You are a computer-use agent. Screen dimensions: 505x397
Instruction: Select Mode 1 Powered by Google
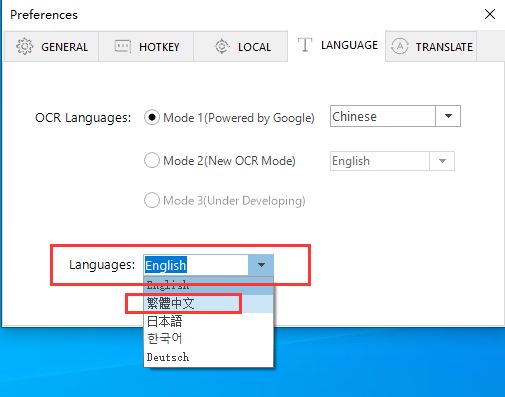pos(152,117)
